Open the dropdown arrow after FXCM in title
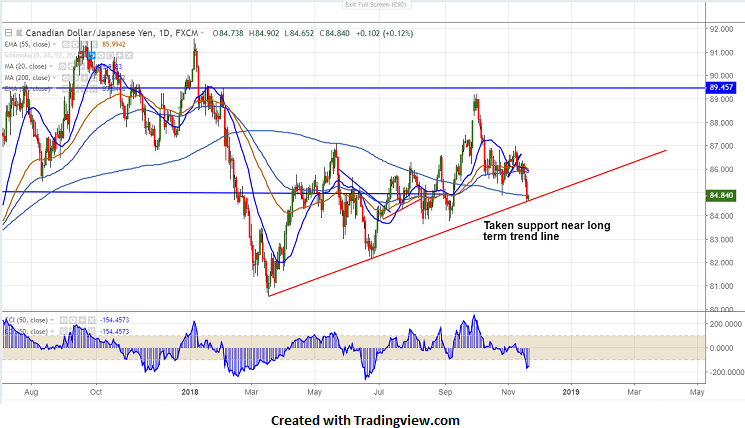745x428 pixels. click(202, 33)
